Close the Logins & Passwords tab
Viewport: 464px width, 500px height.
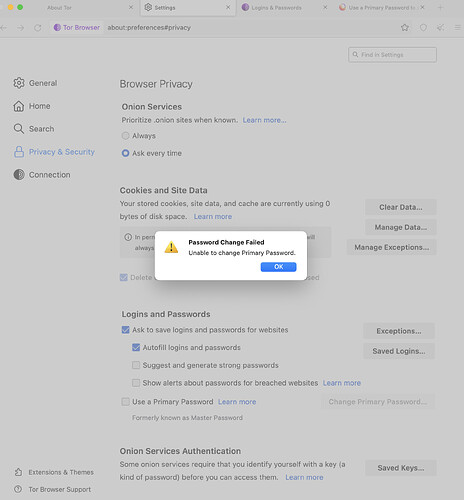click(x=325, y=7)
